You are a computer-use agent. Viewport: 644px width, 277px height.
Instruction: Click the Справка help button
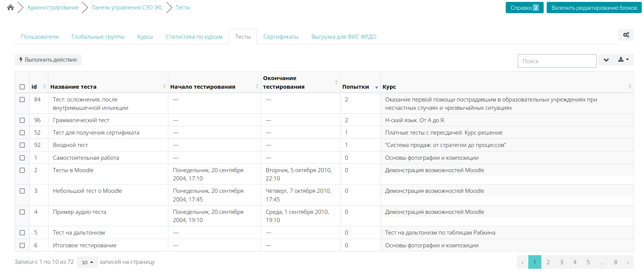[525, 8]
